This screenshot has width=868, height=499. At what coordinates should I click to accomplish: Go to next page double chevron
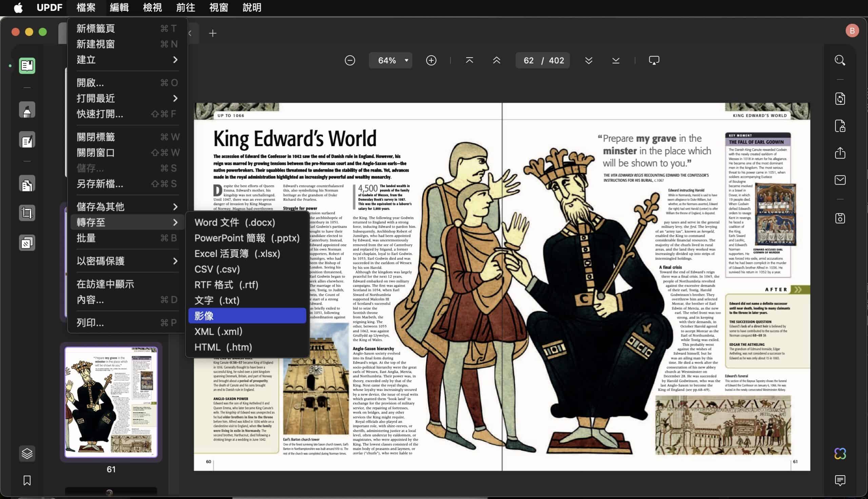point(589,61)
